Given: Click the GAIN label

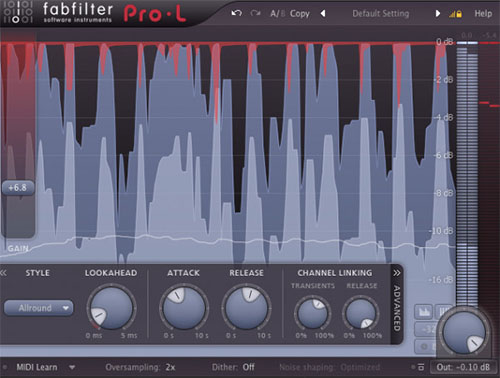Looking at the screenshot, I should (18, 248).
